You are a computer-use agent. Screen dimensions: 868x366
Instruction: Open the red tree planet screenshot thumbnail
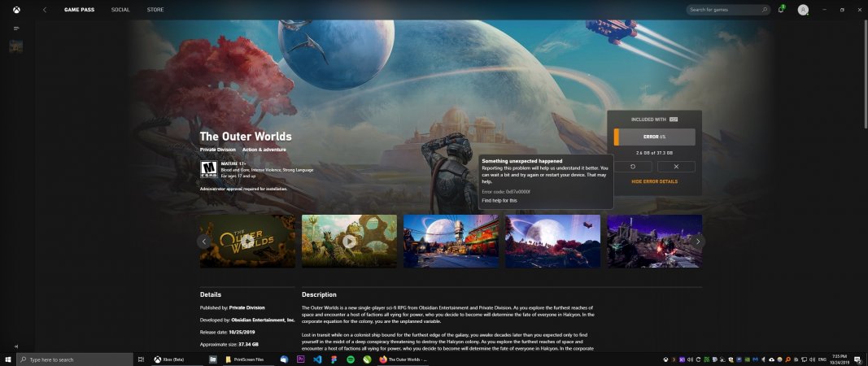[x=552, y=242]
